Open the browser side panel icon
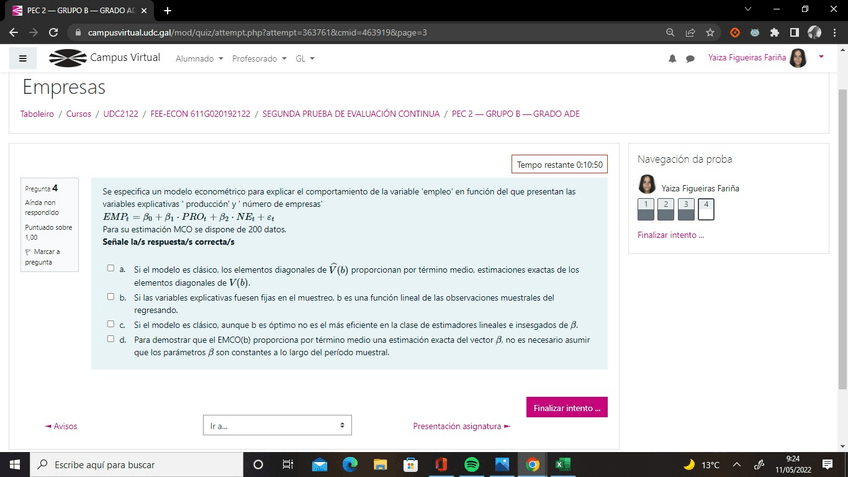Screen dimensions: 848x477 click(x=794, y=32)
